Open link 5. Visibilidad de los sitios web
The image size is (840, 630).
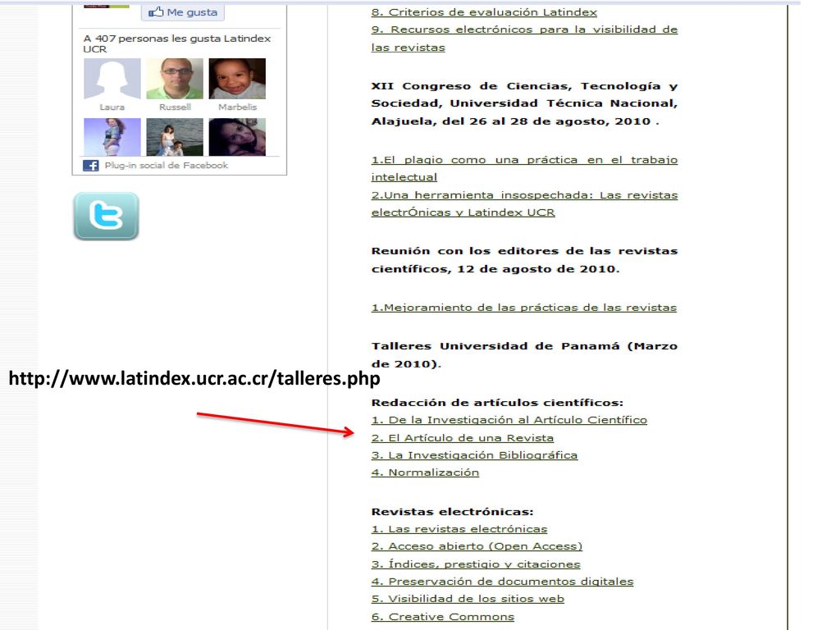tap(468, 599)
